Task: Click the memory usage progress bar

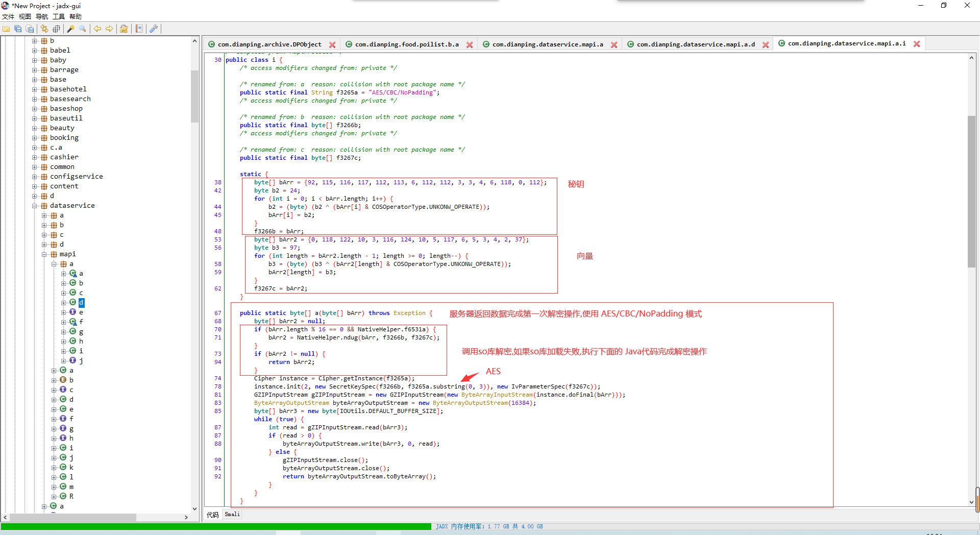Action: 489,526
